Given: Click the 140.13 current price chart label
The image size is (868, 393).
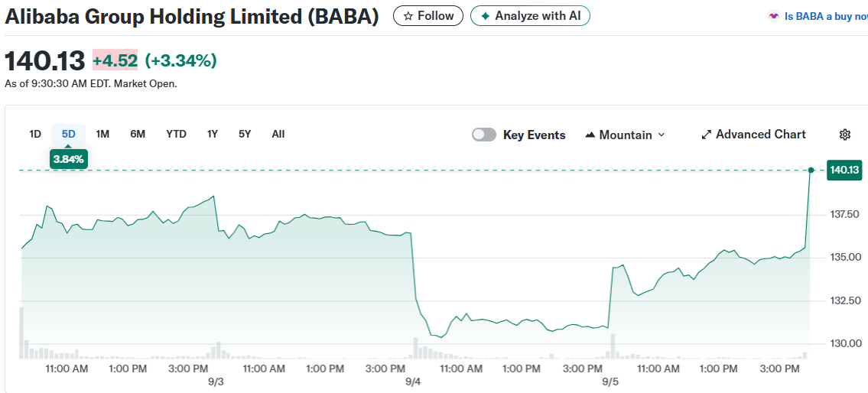Looking at the screenshot, I should (x=844, y=170).
